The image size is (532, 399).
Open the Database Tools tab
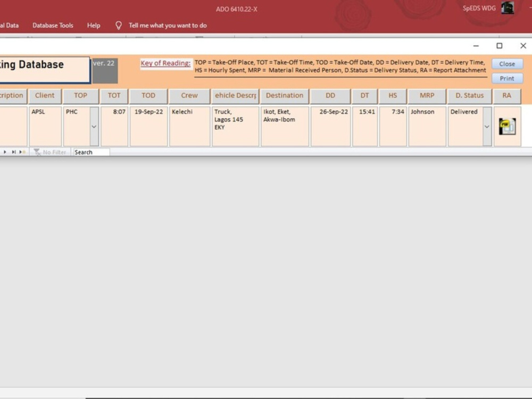pos(53,26)
